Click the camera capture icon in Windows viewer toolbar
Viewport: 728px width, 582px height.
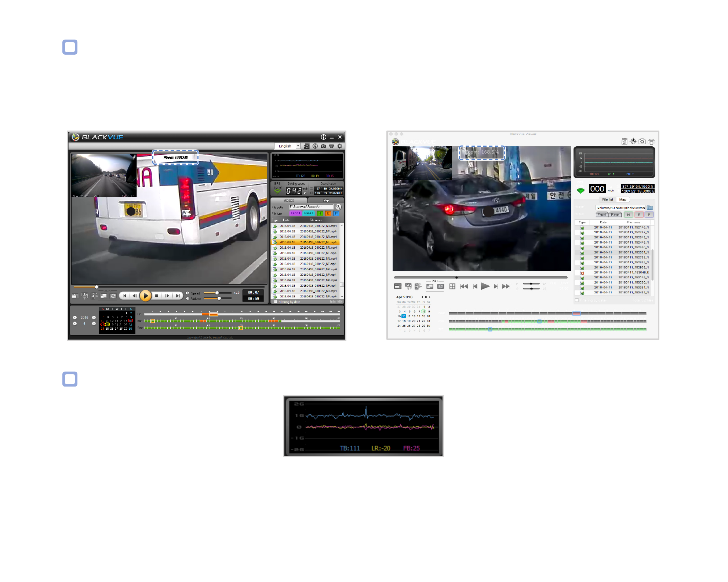pyautogui.click(x=323, y=146)
